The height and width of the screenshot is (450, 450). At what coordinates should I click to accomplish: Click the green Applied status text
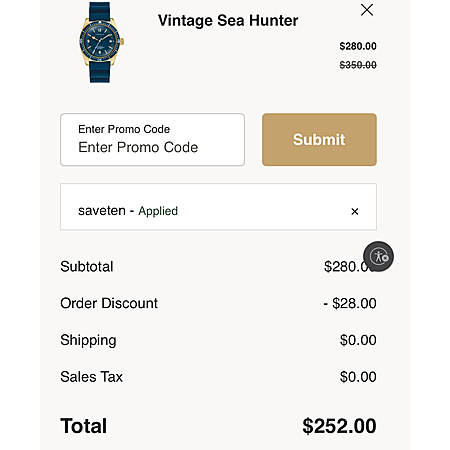click(x=158, y=211)
